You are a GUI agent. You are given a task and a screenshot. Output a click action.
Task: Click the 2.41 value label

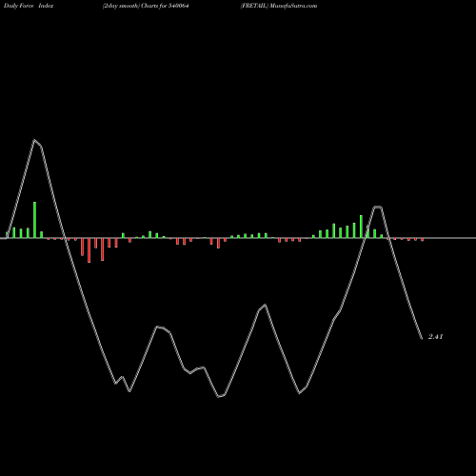[x=435, y=337]
